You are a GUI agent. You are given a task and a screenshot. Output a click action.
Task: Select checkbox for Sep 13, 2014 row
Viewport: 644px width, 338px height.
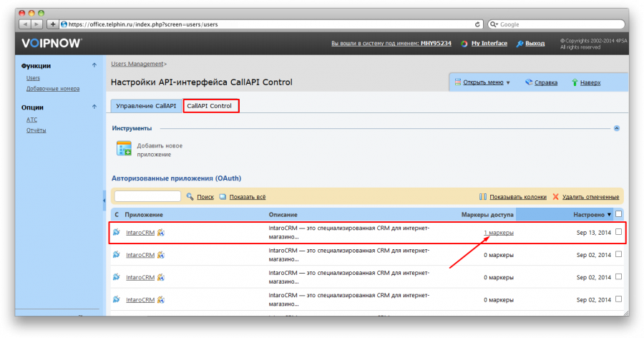click(x=618, y=232)
